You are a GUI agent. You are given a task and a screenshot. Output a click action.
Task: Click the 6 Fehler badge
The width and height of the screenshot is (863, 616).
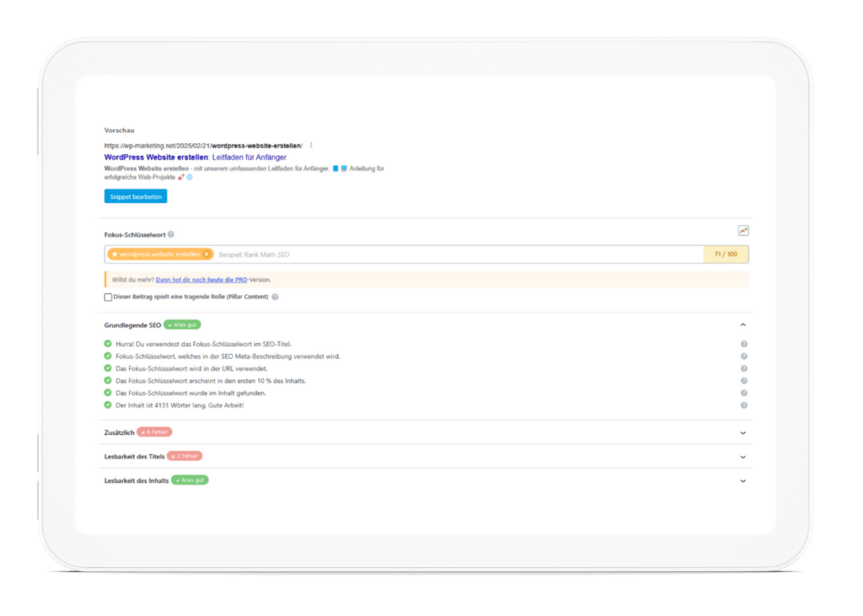pyautogui.click(x=155, y=432)
